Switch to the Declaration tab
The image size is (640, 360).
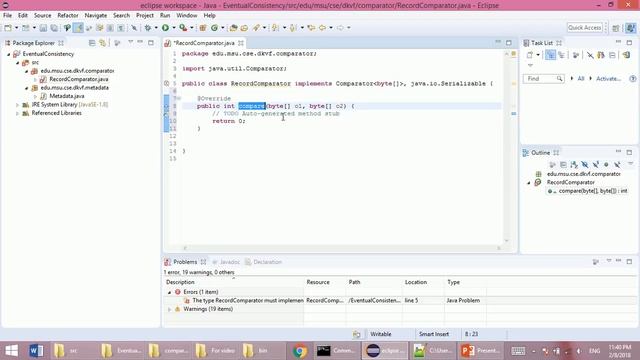(264, 262)
